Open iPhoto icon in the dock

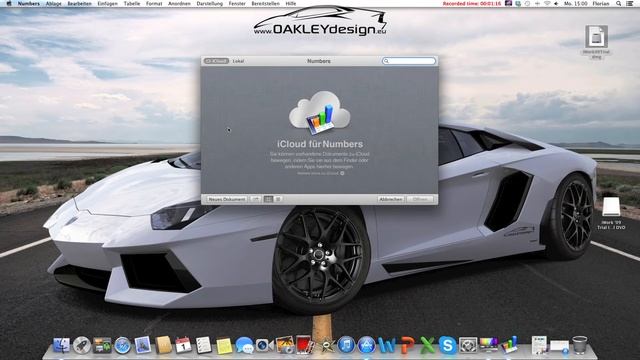pos(285,345)
